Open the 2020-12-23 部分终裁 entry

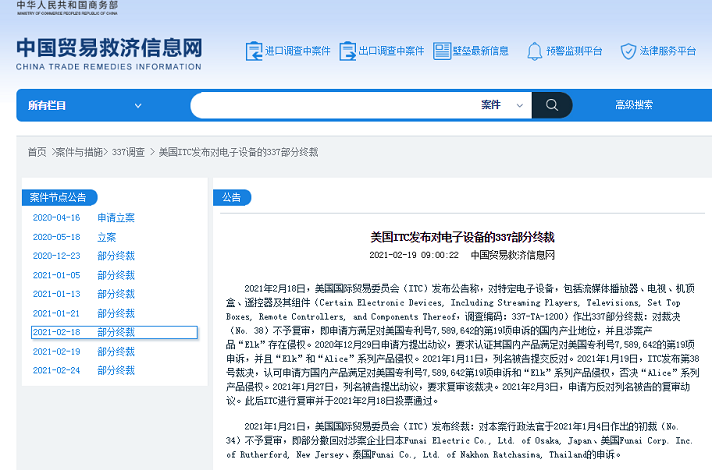coord(84,256)
